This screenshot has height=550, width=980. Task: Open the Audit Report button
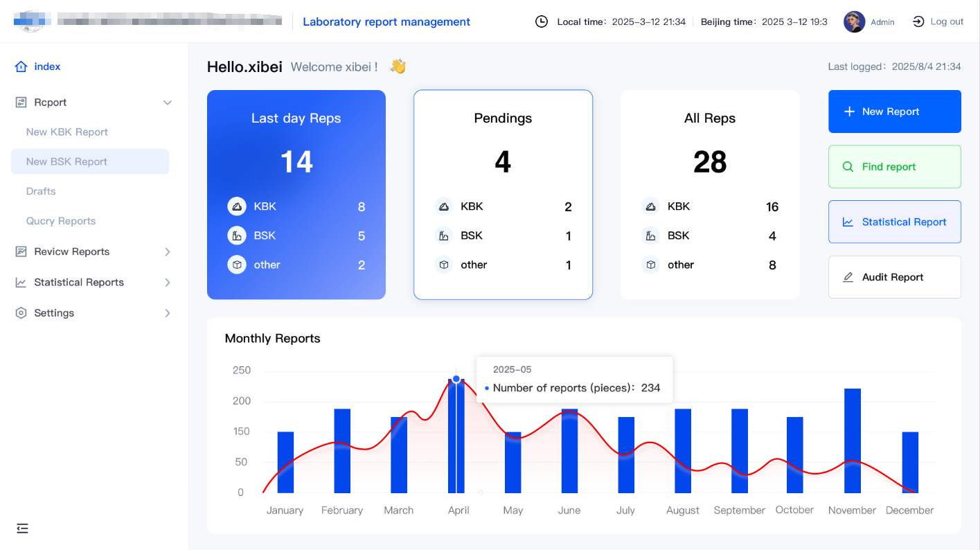point(894,277)
